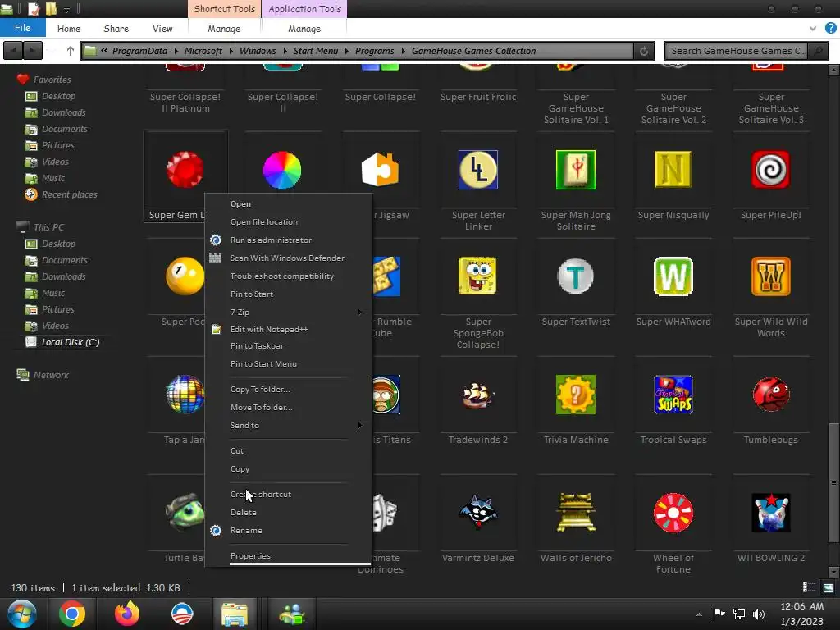Select the Super Wild Wild Words icon
The height and width of the screenshot is (630, 840).
click(x=771, y=276)
